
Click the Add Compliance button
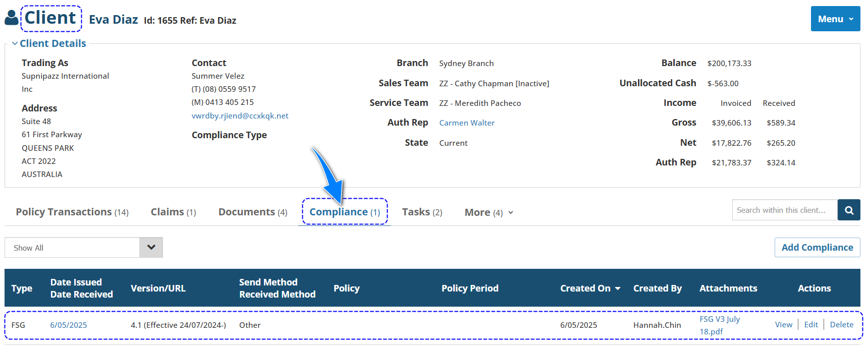817,248
